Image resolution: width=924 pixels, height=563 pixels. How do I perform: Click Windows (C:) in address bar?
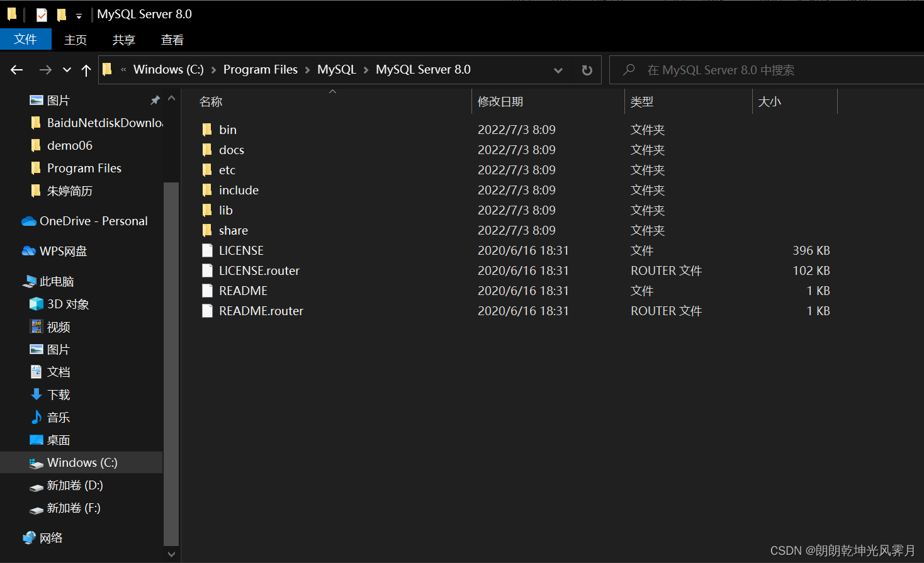tap(169, 70)
